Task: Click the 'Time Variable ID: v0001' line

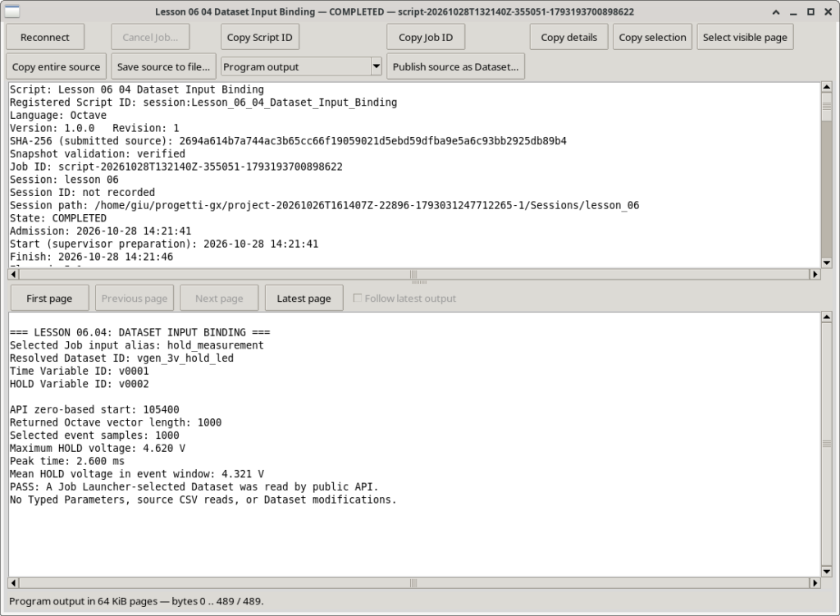Action: click(80, 371)
